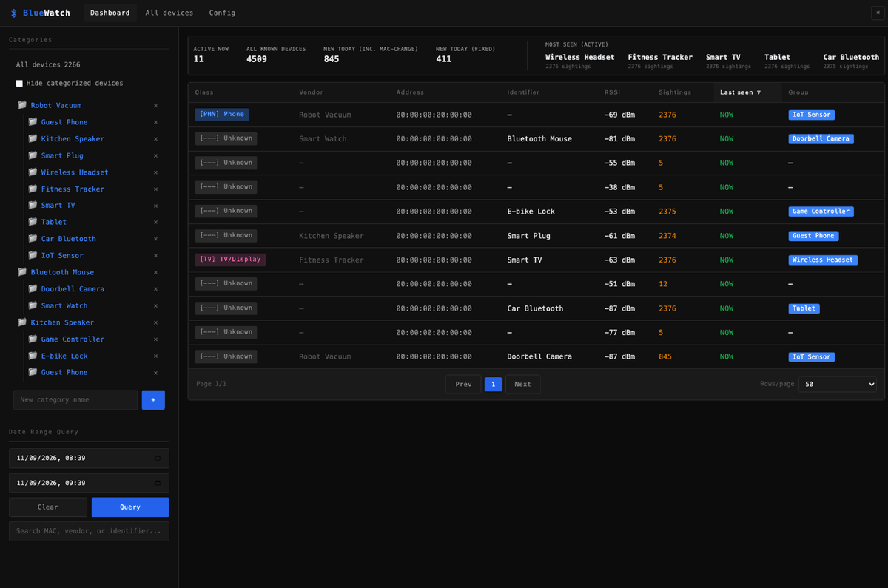
Task: Open the calendar picker on the 09:39 date field
Action: click(x=158, y=484)
